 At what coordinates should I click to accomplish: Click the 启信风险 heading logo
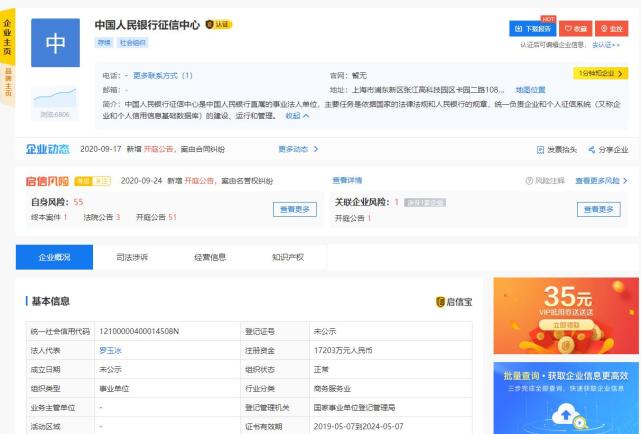click(47, 181)
